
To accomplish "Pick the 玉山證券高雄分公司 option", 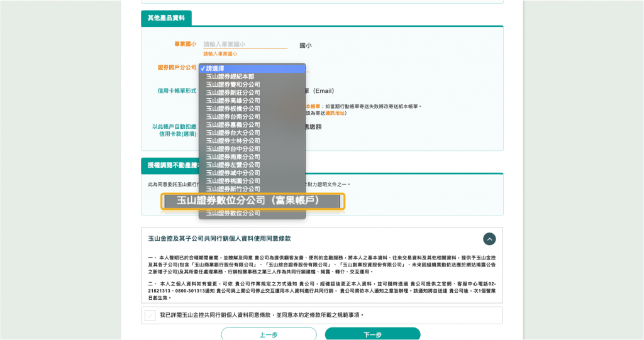I will (252, 101).
